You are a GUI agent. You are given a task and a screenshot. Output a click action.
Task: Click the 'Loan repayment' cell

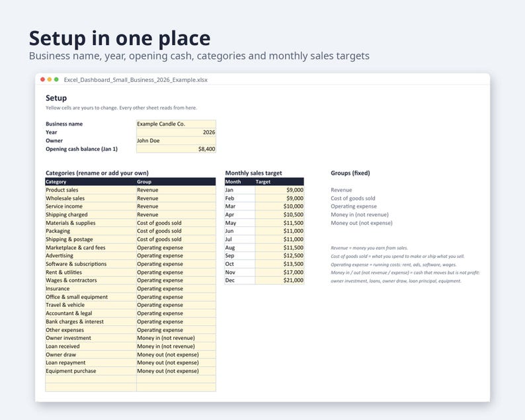(x=91, y=362)
